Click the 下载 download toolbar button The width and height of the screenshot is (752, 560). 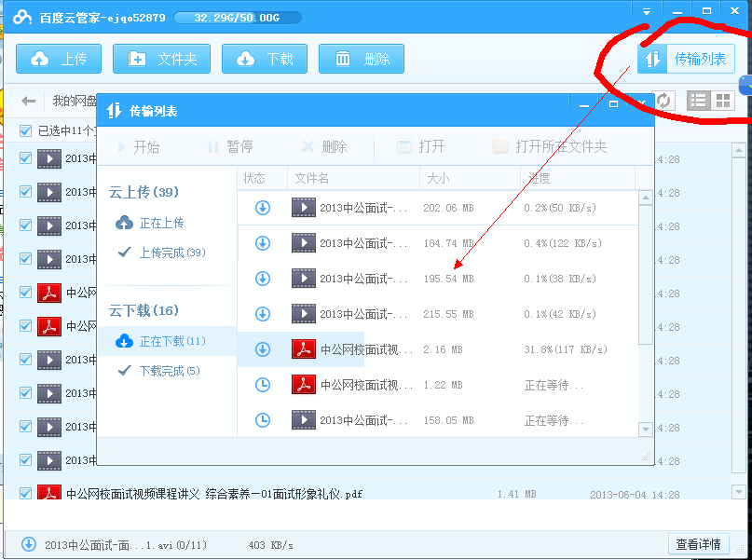[265, 59]
